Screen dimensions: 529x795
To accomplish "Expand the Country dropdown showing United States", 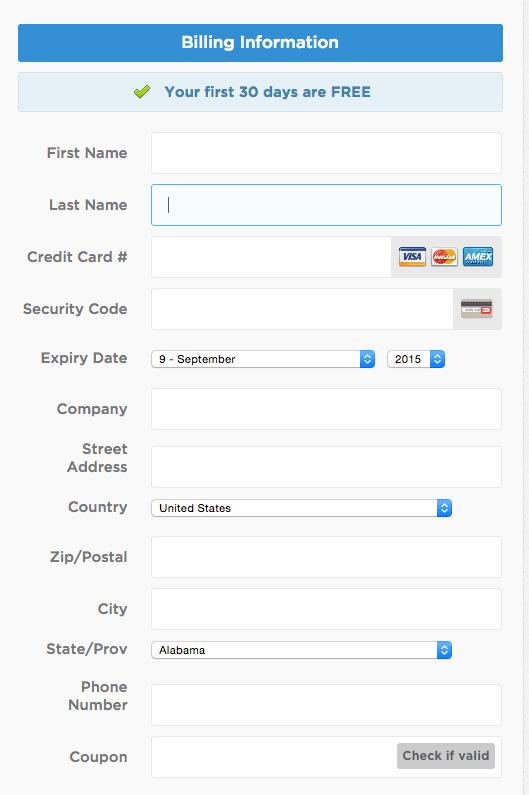I will click(x=301, y=508).
